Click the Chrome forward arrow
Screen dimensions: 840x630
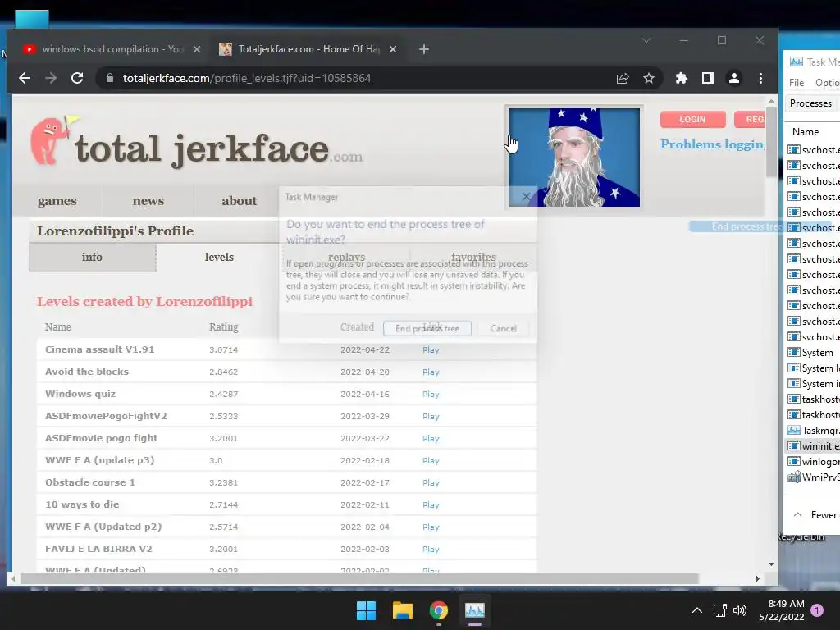coord(51,78)
